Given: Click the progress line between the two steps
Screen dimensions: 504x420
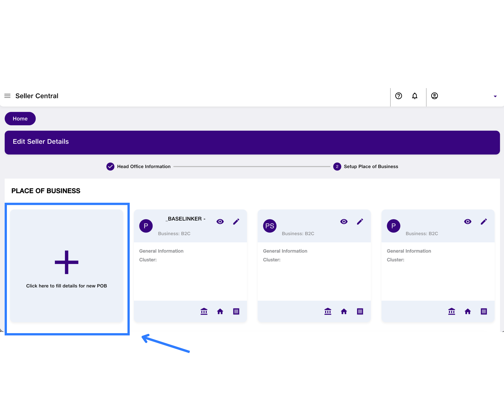Looking at the screenshot, I should 253,166.
